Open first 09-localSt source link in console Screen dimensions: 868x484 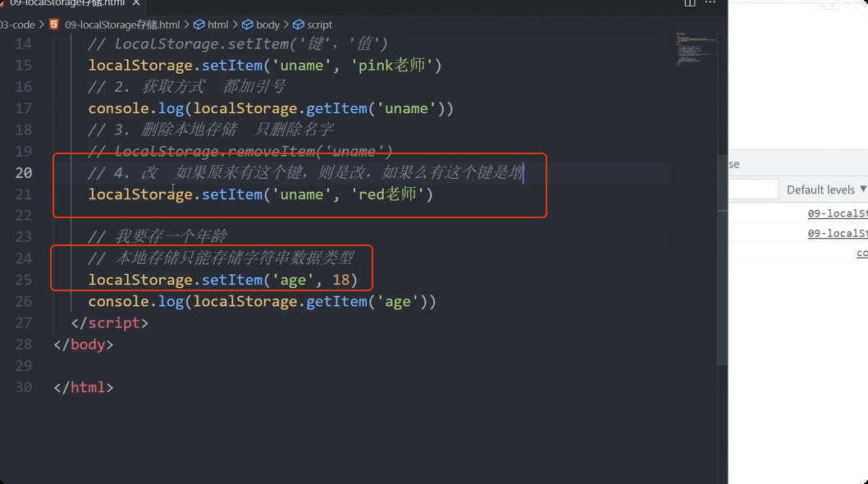tap(838, 213)
